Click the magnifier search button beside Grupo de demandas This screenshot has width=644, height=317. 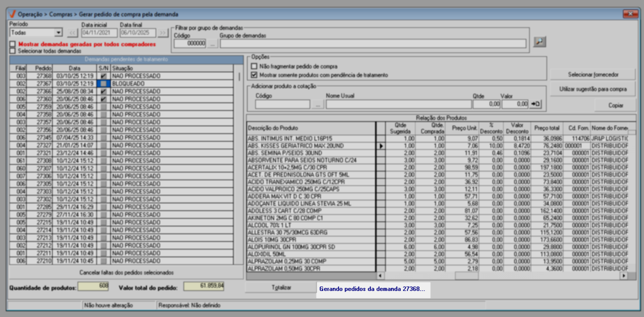(x=539, y=42)
